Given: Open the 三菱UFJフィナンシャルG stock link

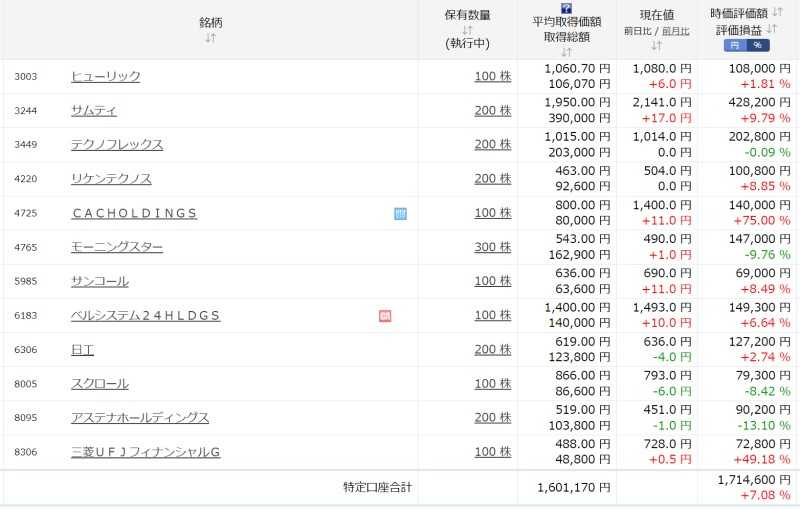Looking at the screenshot, I should 145,452.
